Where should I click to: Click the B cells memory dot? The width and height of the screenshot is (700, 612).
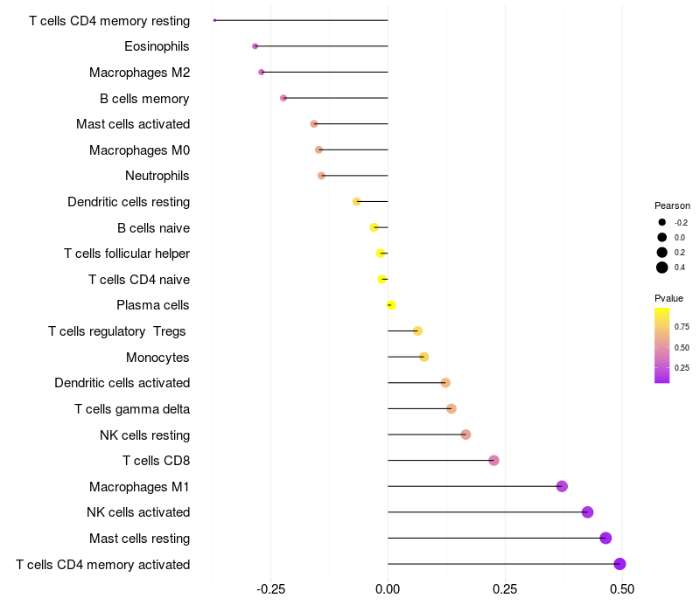pos(283,98)
